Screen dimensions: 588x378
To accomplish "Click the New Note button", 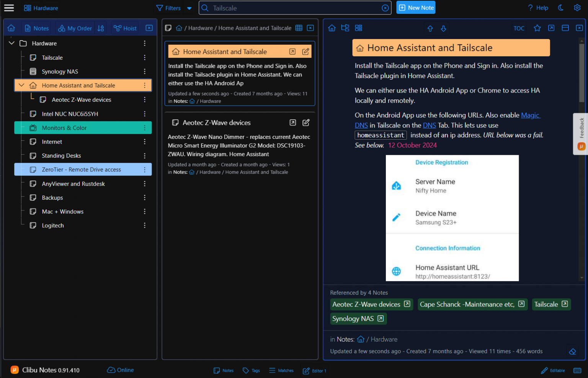I will [416, 7].
